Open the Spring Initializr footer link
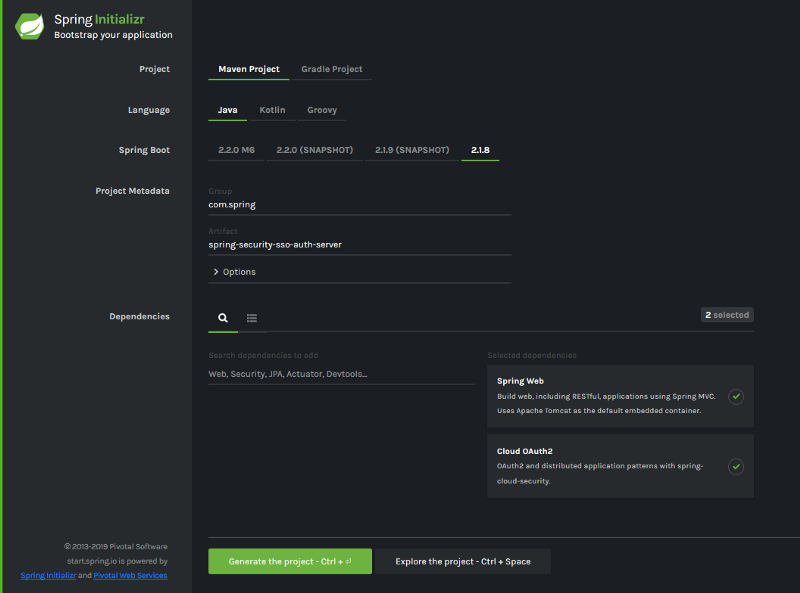 click(x=48, y=575)
